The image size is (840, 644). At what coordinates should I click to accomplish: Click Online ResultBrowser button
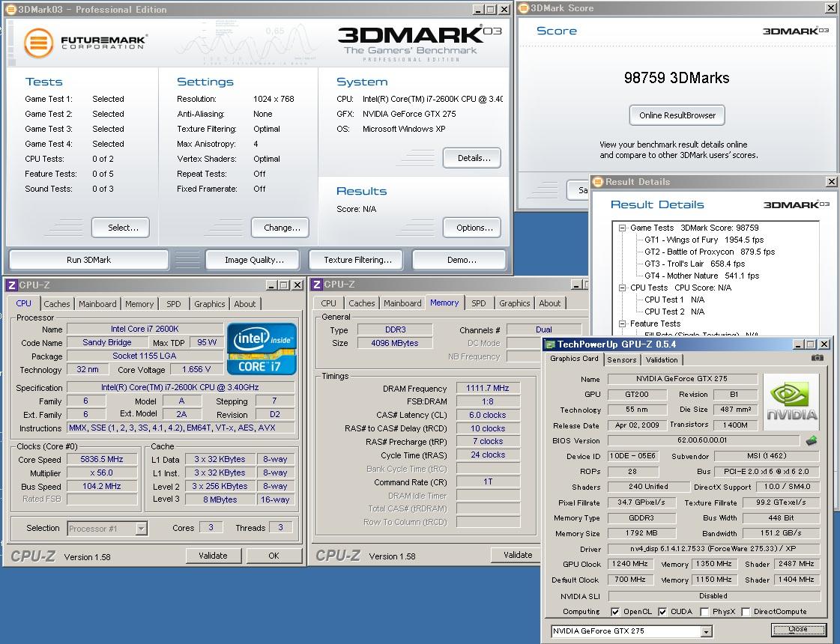tap(677, 115)
